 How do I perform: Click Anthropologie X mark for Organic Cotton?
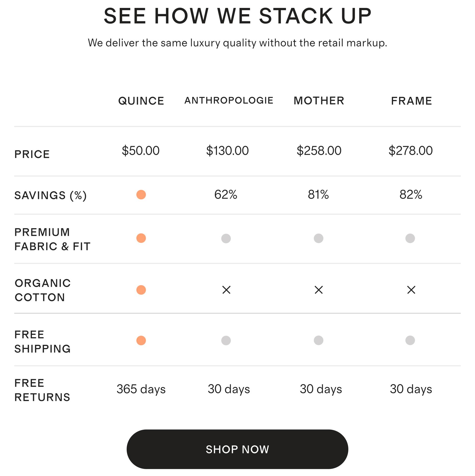pos(226,290)
